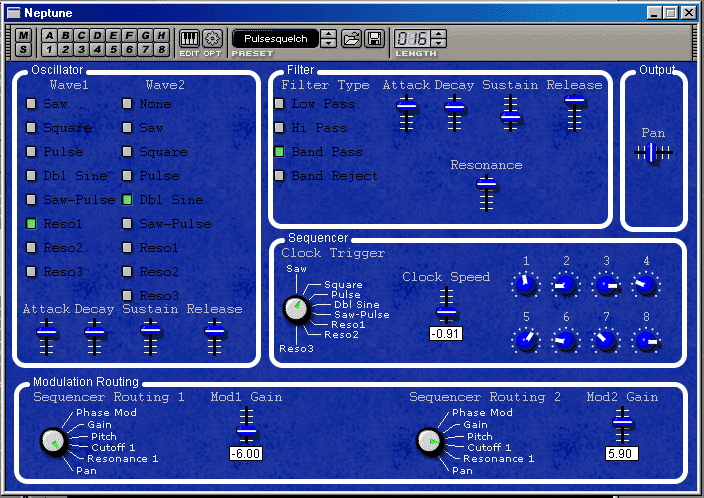The image size is (704, 498).
Task: Select None for Wave2
Action: point(127,104)
